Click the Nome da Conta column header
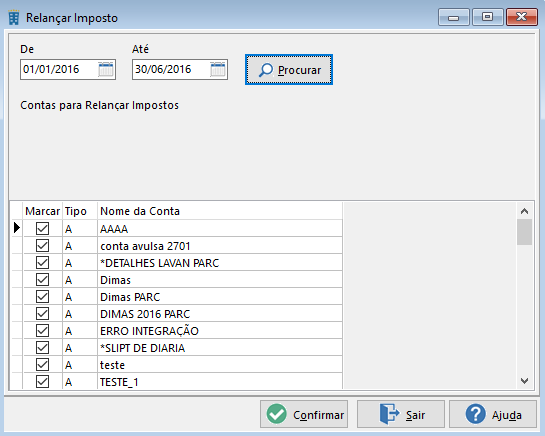Viewport: 545px width, 436px height. tap(220, 211)
